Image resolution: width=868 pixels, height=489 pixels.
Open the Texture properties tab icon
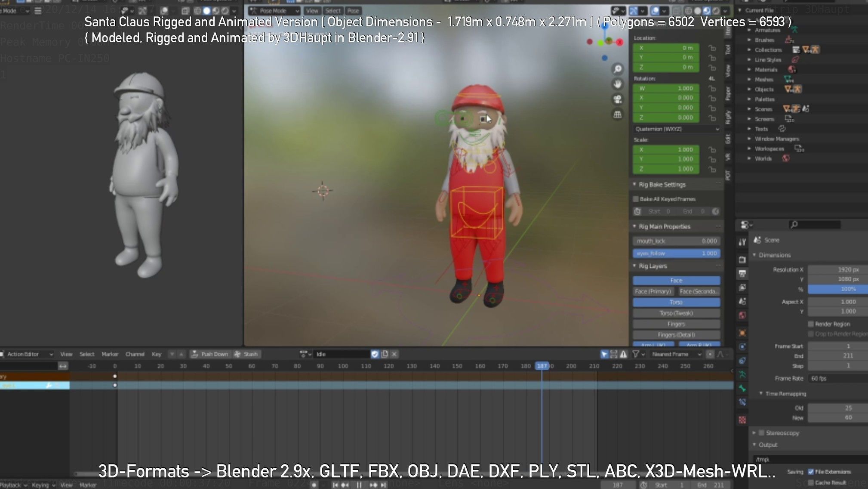pyautogui.click(x=742, y=420)
